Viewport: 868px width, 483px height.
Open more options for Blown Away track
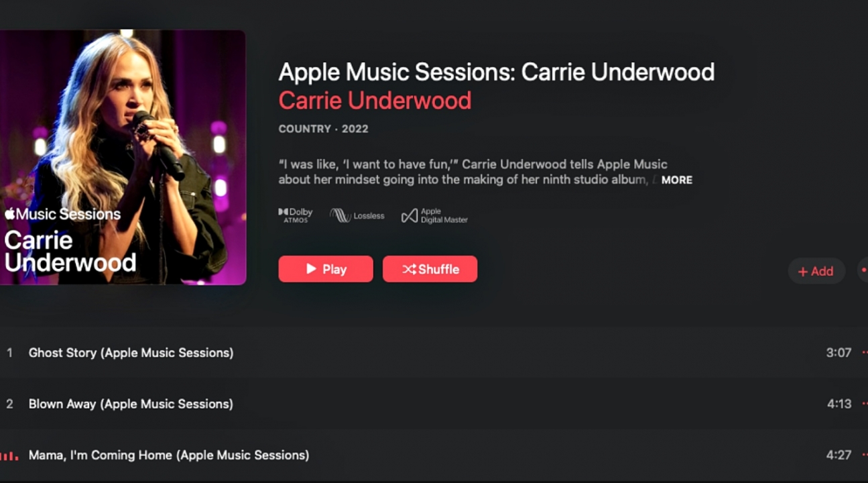pos(865,404)
